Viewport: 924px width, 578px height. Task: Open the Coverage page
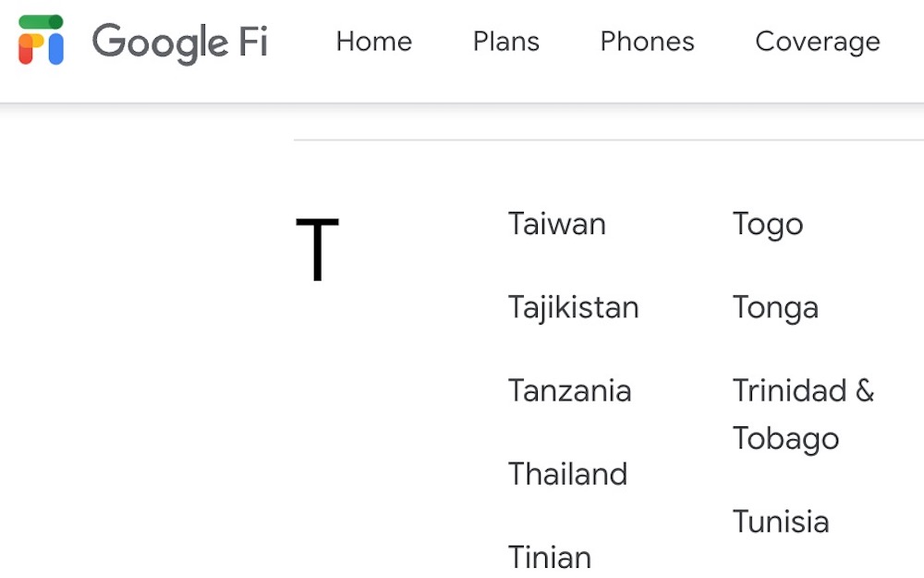(818, 42)
